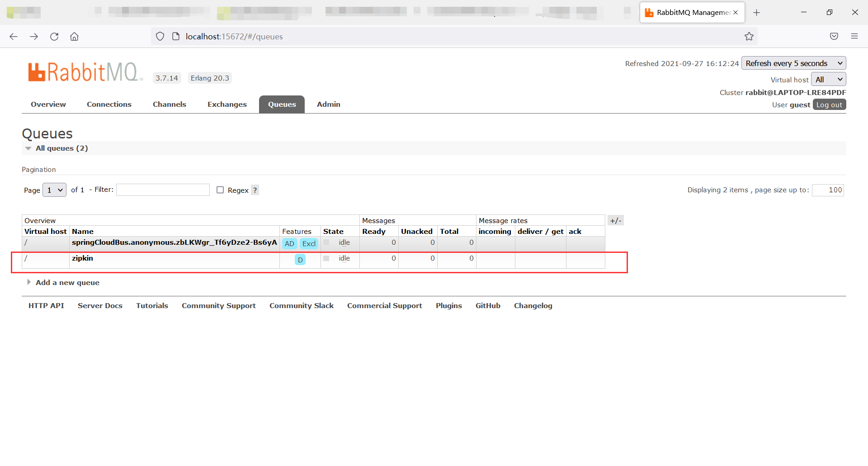The image size is (868, 466).
Task: Click the D durable badge on zipkin
Action: point(300,260)
